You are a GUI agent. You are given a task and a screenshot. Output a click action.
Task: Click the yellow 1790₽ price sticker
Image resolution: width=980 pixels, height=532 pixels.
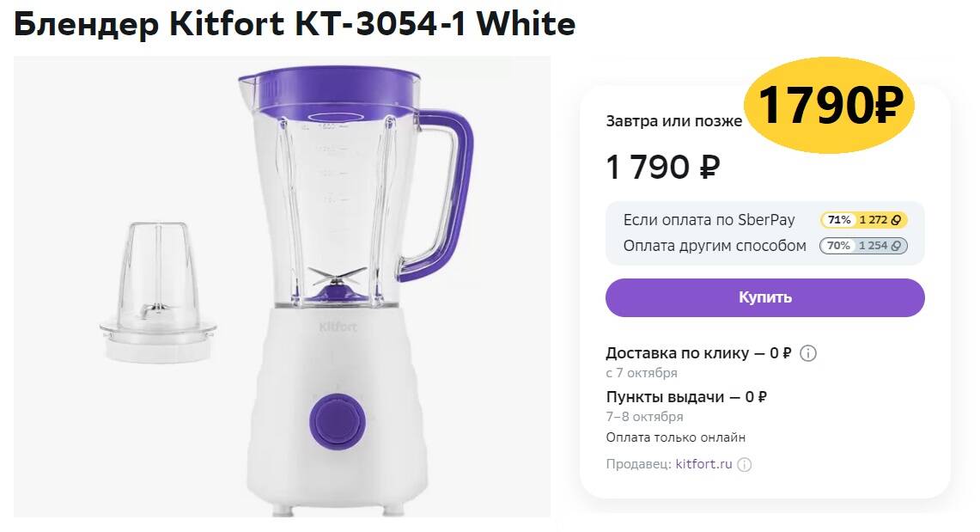click(x=830, y=105)
